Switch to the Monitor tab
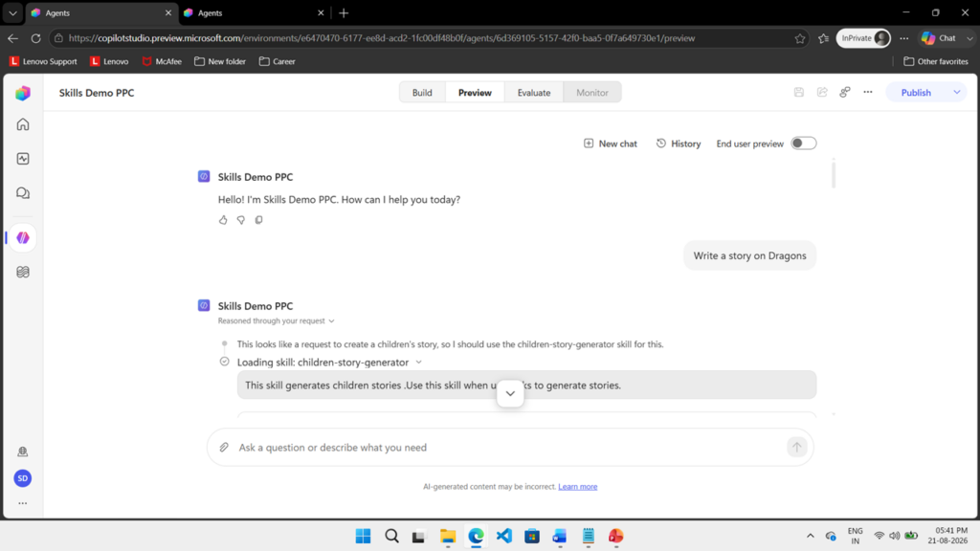The width and height of the screenshot is (980, 551). point(591,93)
